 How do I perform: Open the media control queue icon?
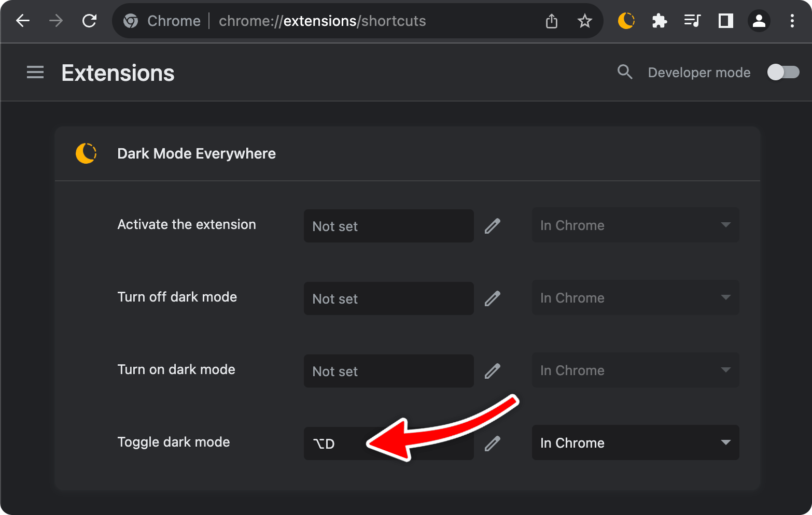[x=692, y=21]
